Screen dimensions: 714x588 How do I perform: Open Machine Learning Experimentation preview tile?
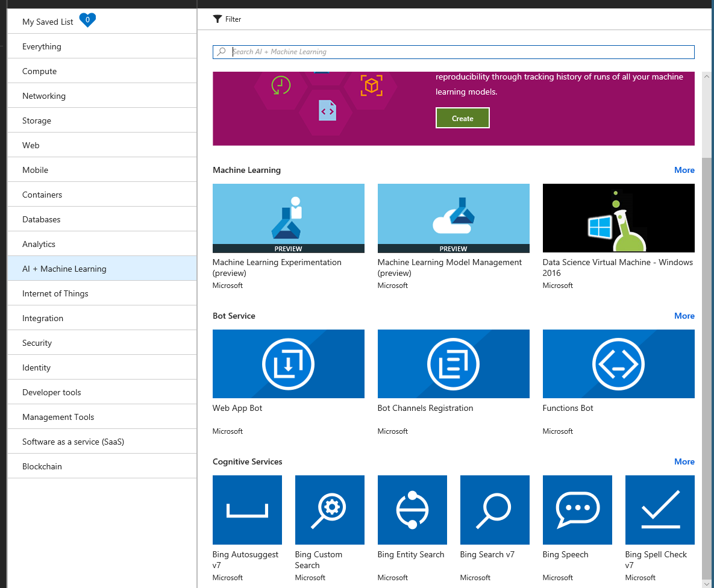coord(288,218)
